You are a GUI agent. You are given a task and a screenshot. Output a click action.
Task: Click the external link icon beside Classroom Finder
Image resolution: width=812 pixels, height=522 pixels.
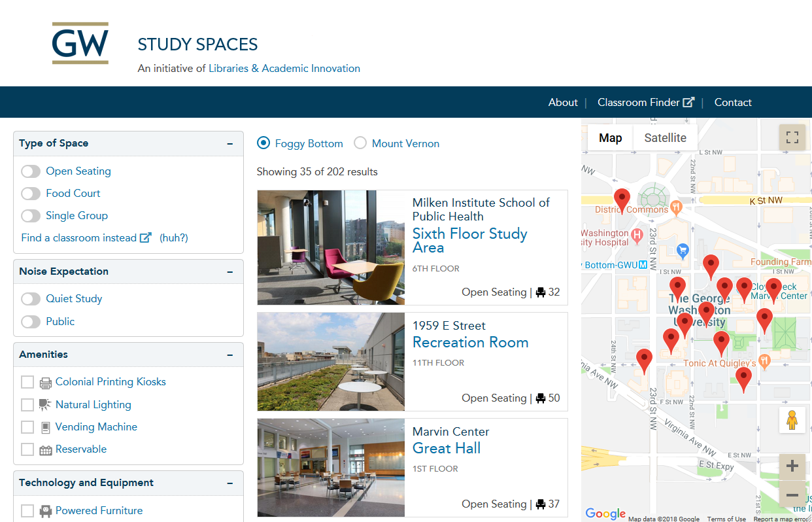[688, 102]
